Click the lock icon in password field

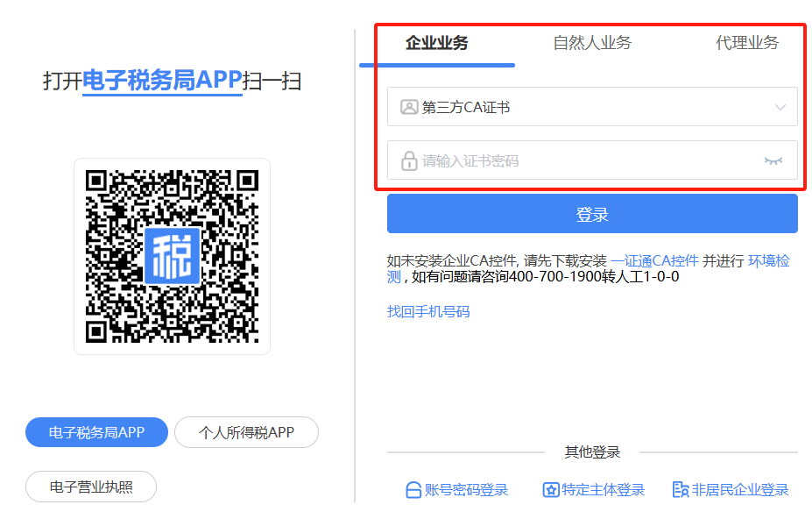pos(409,160)
